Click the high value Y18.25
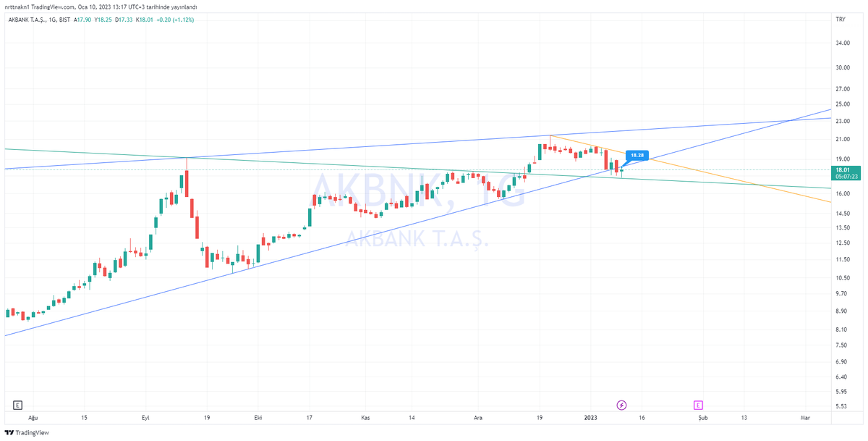 tap(104, 20)
